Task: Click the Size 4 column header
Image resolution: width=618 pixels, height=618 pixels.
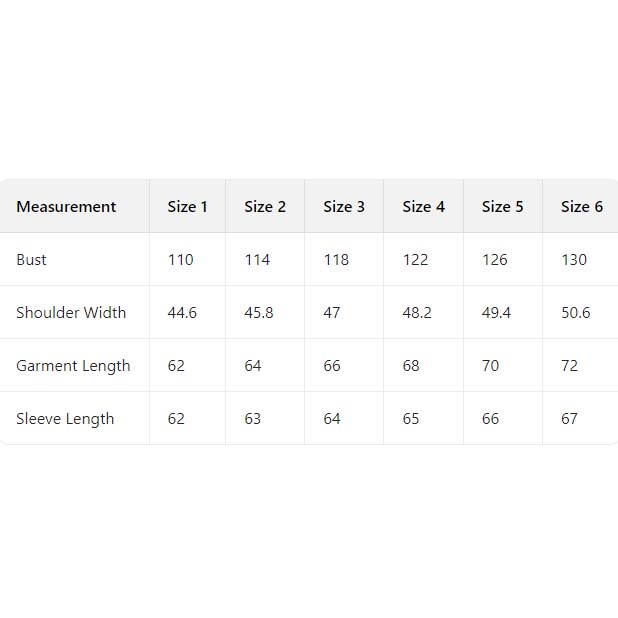Action: click(423, 207)
